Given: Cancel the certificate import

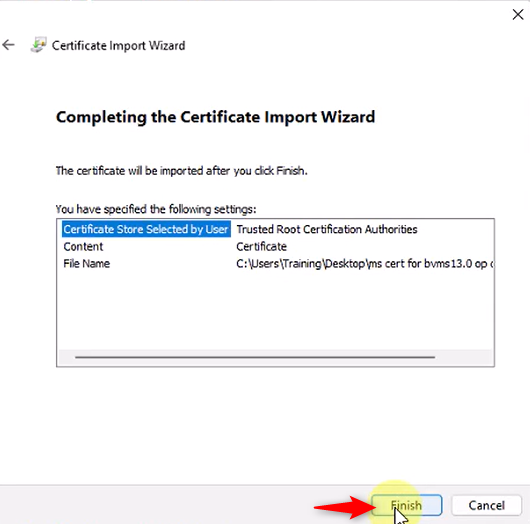Looking at the screenshot, I should tap(486, 505).
